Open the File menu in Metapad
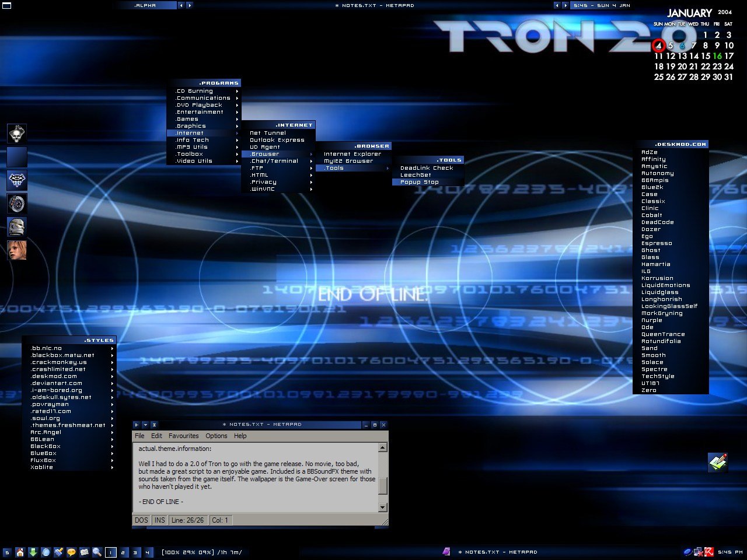Screen dimensions: 747x560 139,436
